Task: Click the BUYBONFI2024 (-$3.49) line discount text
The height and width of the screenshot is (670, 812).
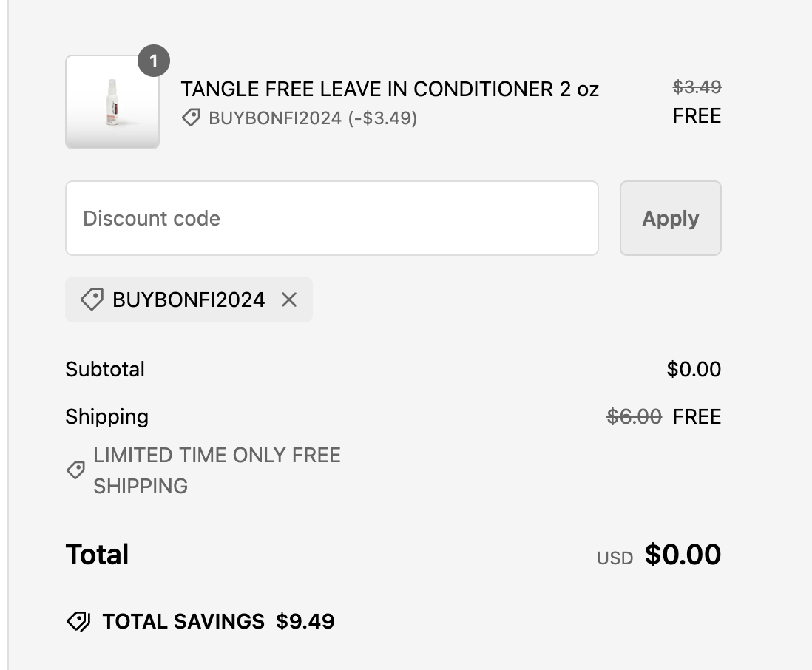Action: tap(313, 118)
